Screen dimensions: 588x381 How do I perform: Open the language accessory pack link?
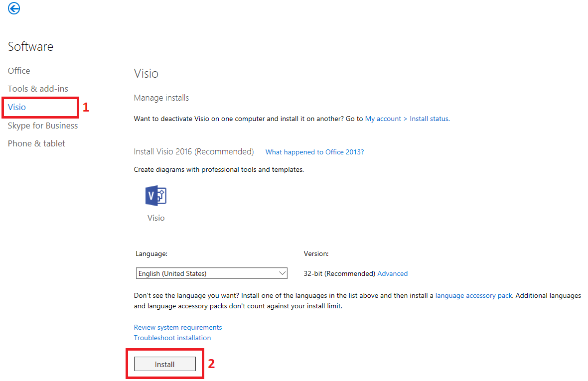pos(473,295)
